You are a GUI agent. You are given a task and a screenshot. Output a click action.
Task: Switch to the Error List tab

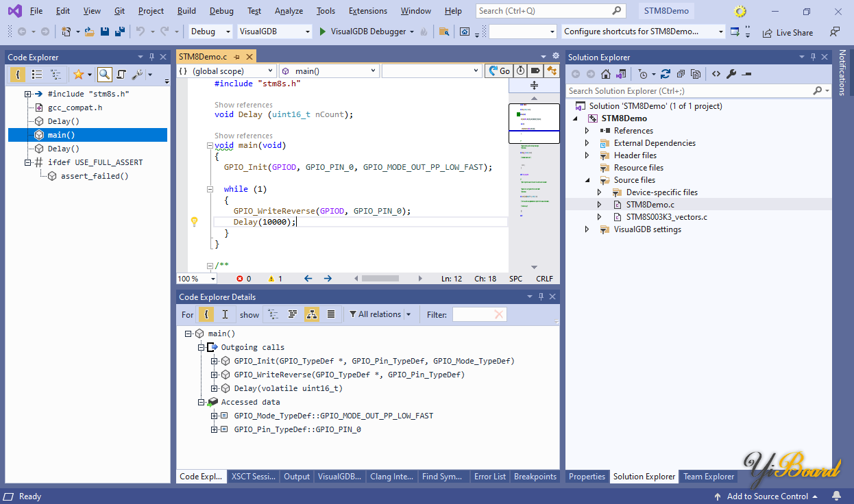click(490, 477)
